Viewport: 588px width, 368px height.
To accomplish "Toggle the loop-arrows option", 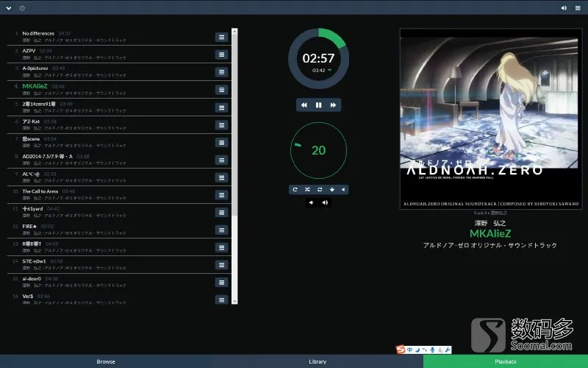I will [x=320, y=190].
